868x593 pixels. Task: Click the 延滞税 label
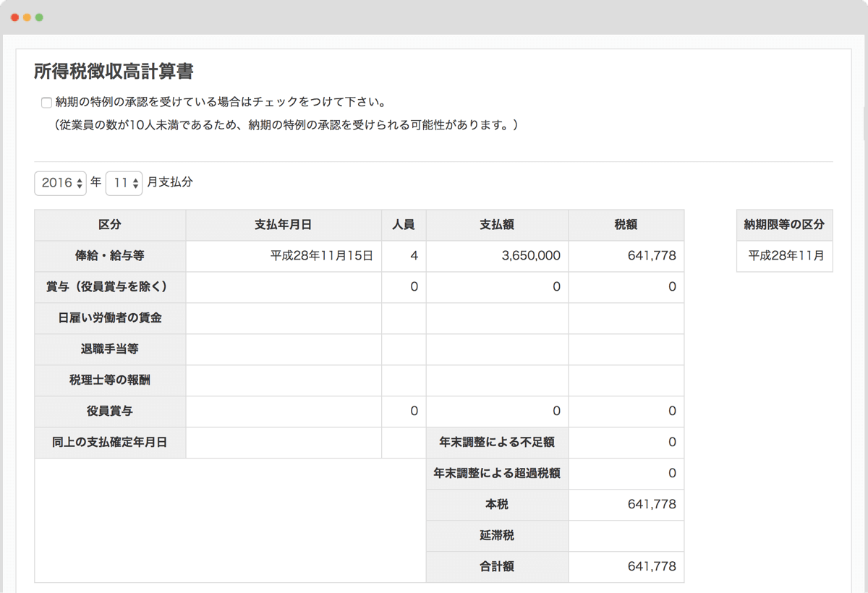click(x=497, y=536)
